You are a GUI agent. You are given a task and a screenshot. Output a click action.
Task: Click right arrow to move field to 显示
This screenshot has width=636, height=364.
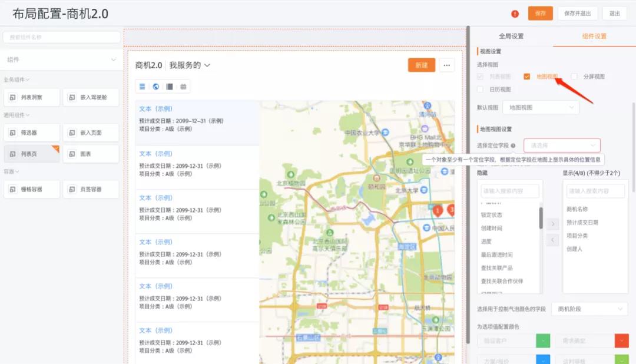(552, 224)
